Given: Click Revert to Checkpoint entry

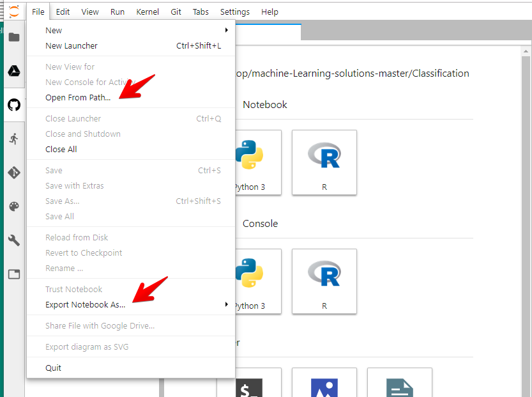Looking at the screenshot, I should tap(131, 253).
